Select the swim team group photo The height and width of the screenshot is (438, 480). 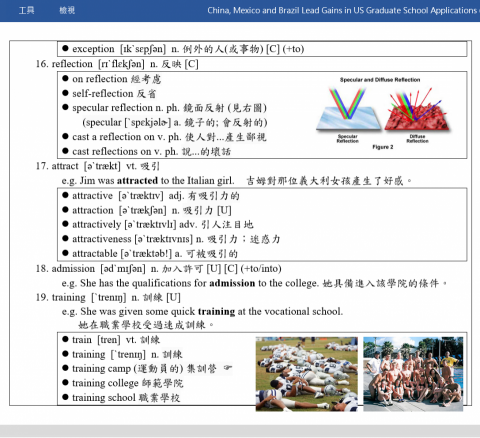(x=413, y=374)
